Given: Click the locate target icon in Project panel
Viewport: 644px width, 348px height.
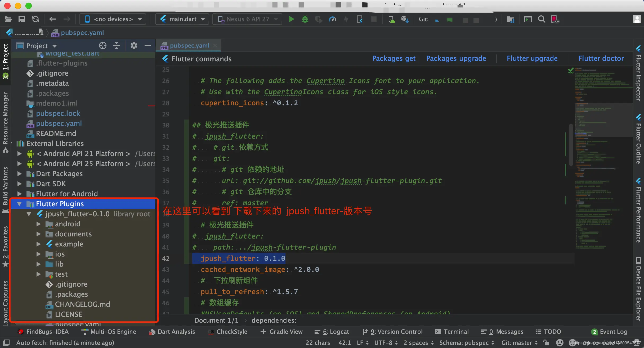Looking at the screenshot, I should coord(103,46).
